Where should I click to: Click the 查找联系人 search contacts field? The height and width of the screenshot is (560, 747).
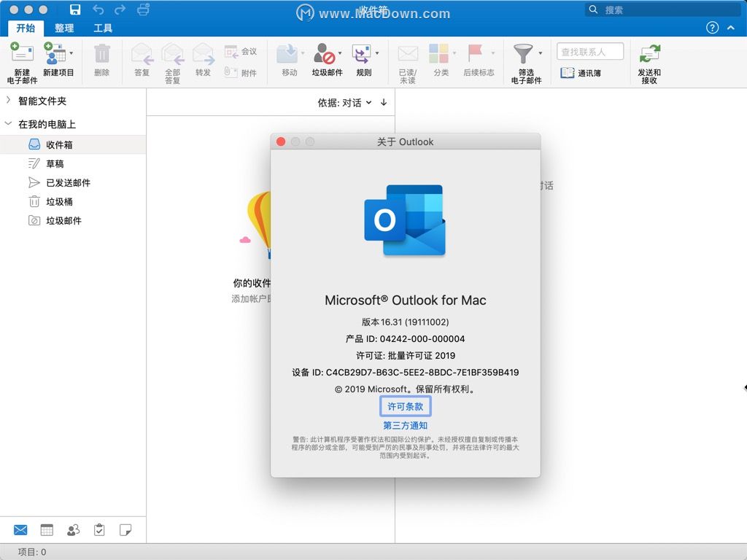590,52
